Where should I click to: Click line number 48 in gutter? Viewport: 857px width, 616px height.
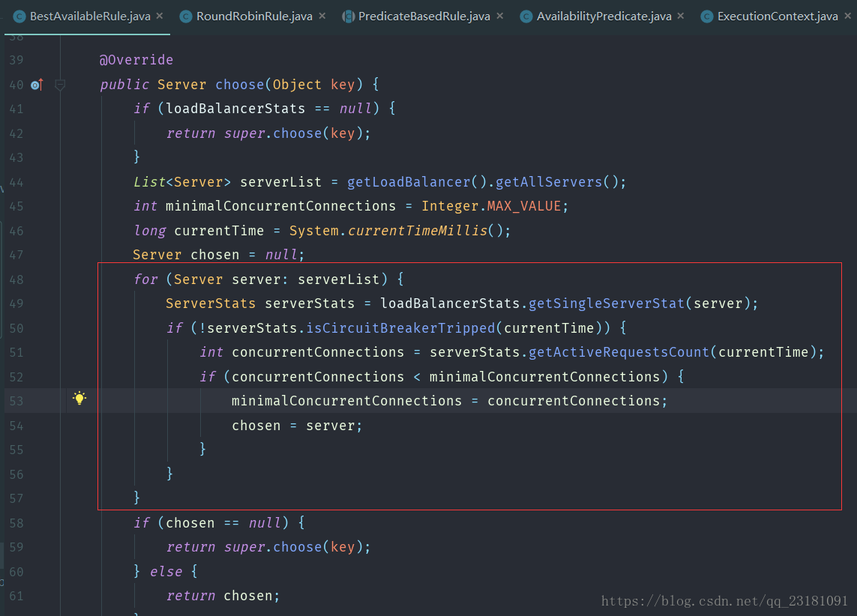[16, 280]
